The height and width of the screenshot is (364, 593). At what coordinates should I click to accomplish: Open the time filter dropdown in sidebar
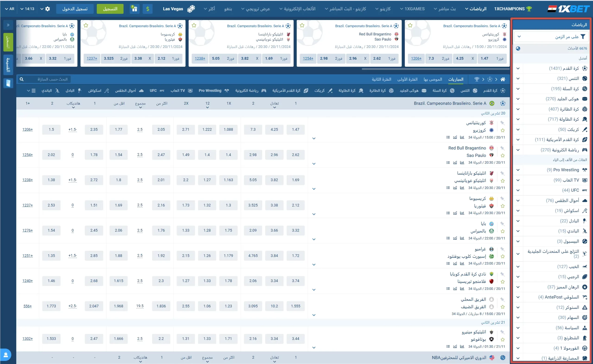[551, 37]
